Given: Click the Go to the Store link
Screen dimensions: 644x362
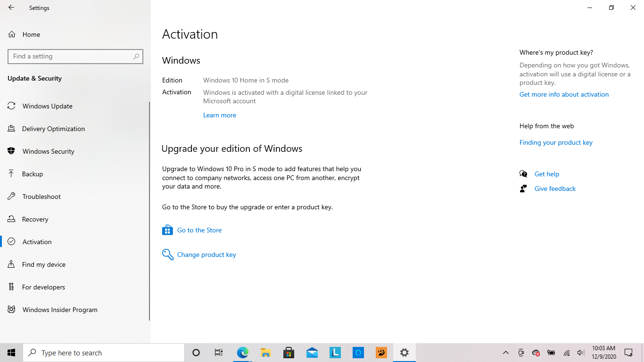Looking at the screenshot, I should (199, 230).
